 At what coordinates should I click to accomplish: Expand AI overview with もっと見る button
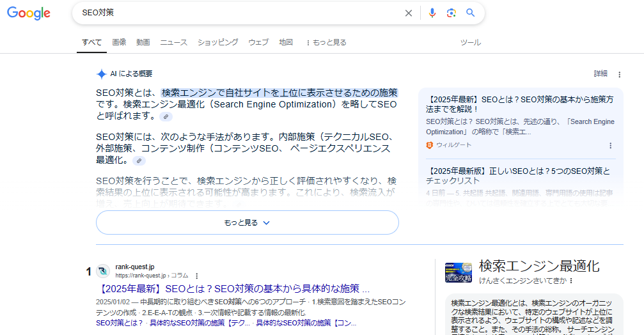pos(247,222)
